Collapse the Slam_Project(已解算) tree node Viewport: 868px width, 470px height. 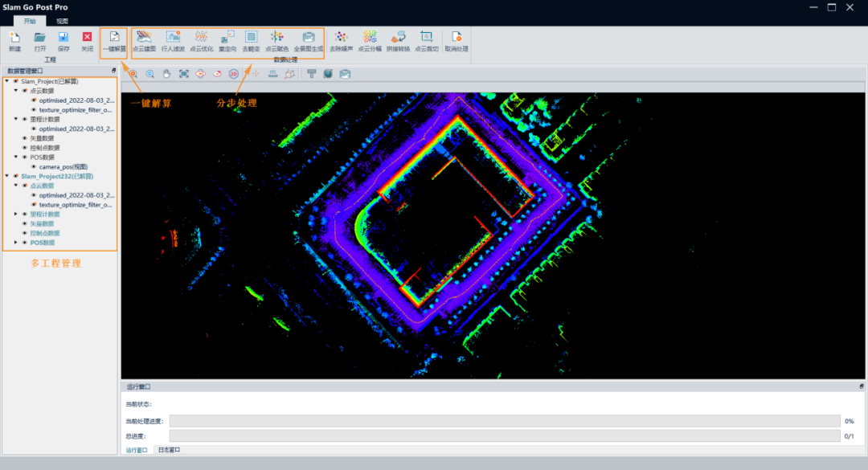[7, 81]
